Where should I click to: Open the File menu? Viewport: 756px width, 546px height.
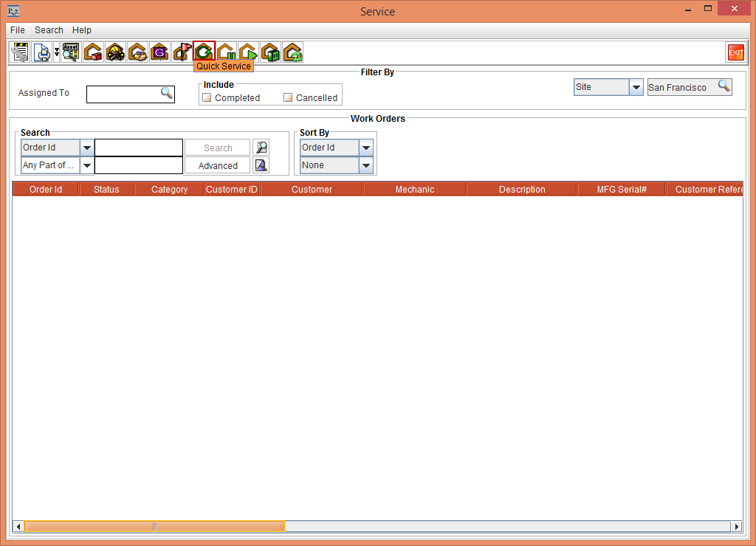coord(18,30)
